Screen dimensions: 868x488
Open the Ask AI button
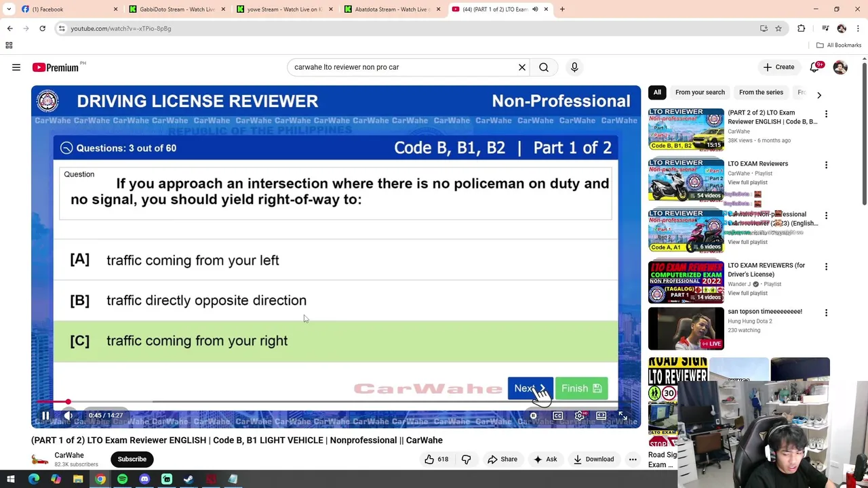tap(545, 460)
